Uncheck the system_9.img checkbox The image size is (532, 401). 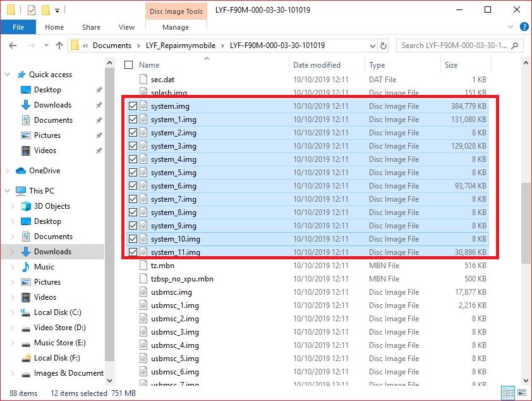[x=133, y=226]
